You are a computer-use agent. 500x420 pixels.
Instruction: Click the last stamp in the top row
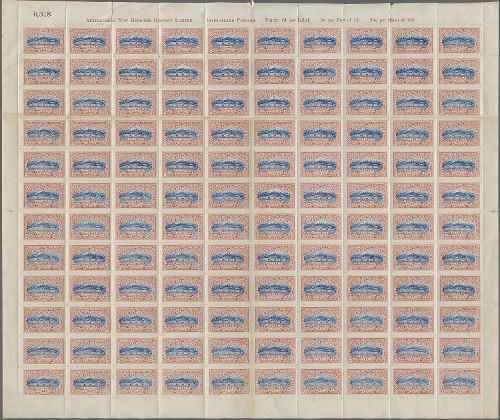tap(459, 41)
